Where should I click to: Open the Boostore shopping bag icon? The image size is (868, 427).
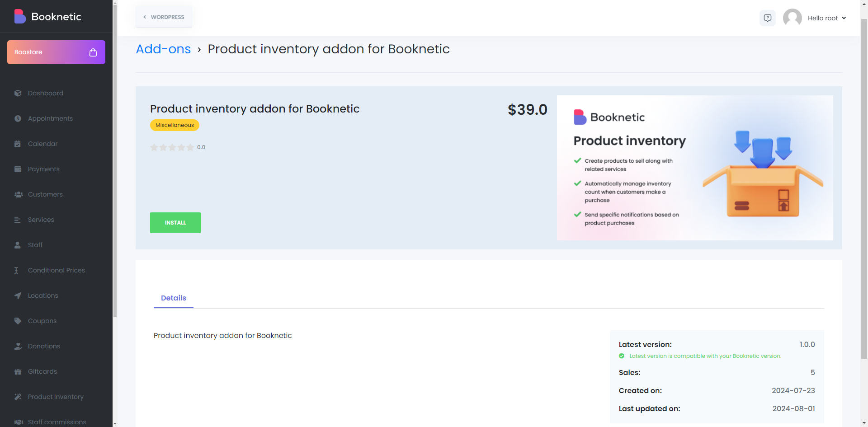[93, 52]
